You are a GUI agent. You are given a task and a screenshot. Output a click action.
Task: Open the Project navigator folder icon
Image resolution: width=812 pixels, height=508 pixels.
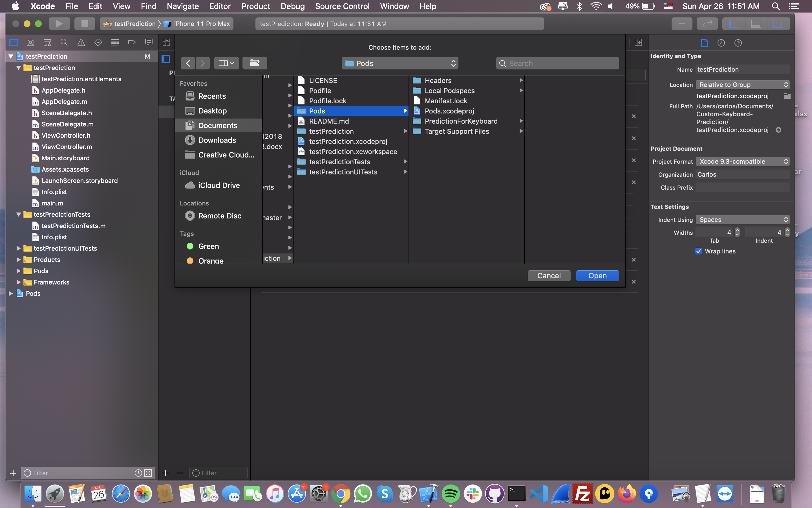click(14, 42)
